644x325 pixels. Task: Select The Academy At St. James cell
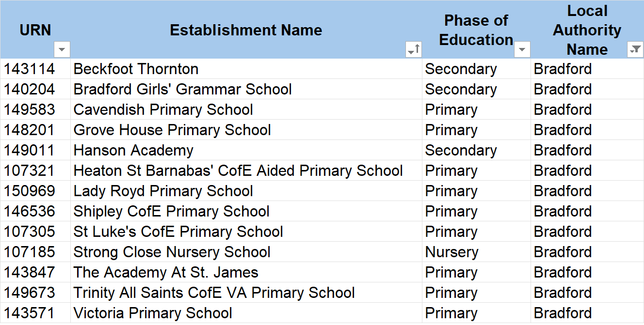pyautogui.click(x=246, y=273)
